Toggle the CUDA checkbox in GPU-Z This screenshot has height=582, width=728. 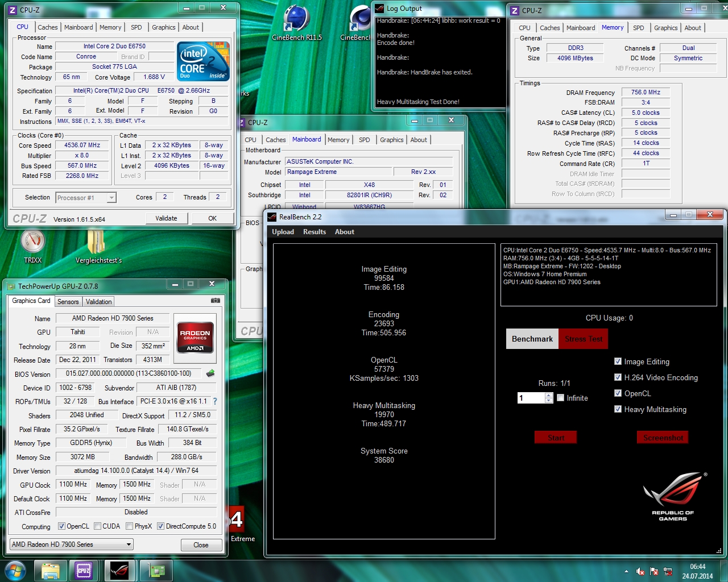coord(97,526)
